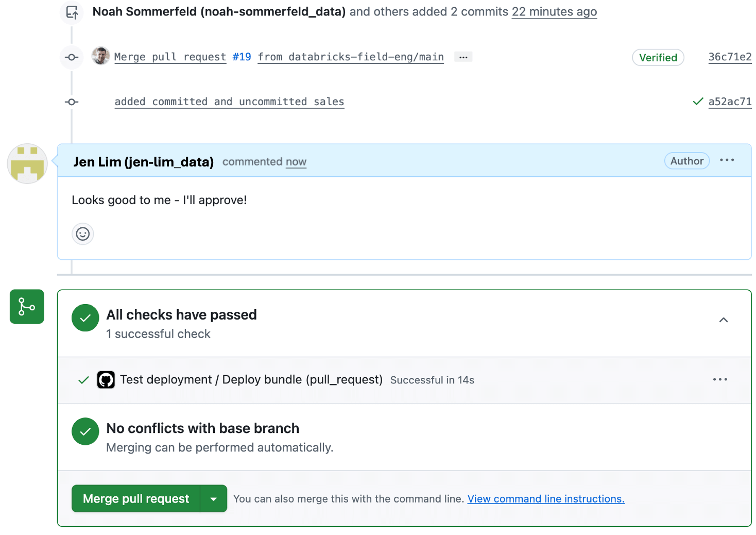Image resolution: width=756 pixels, height=535 pixels.
Task: Click the Verified badge on the merge commit
Action: tap(658, 58)
